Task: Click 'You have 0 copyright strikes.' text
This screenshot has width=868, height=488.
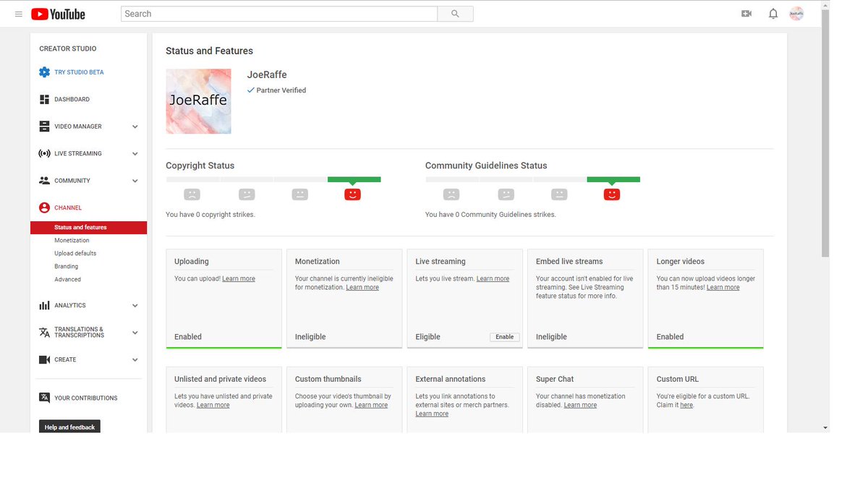Action: click(210, 215)
